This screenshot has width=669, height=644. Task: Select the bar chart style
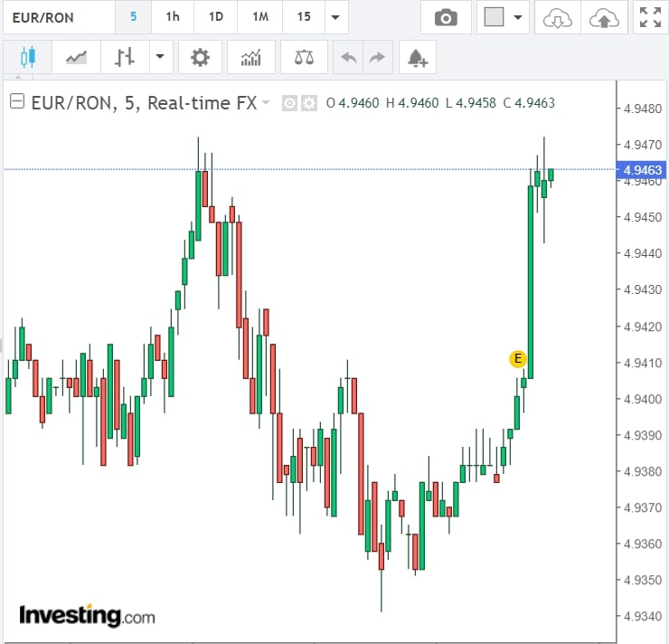(x=125, y=59)
